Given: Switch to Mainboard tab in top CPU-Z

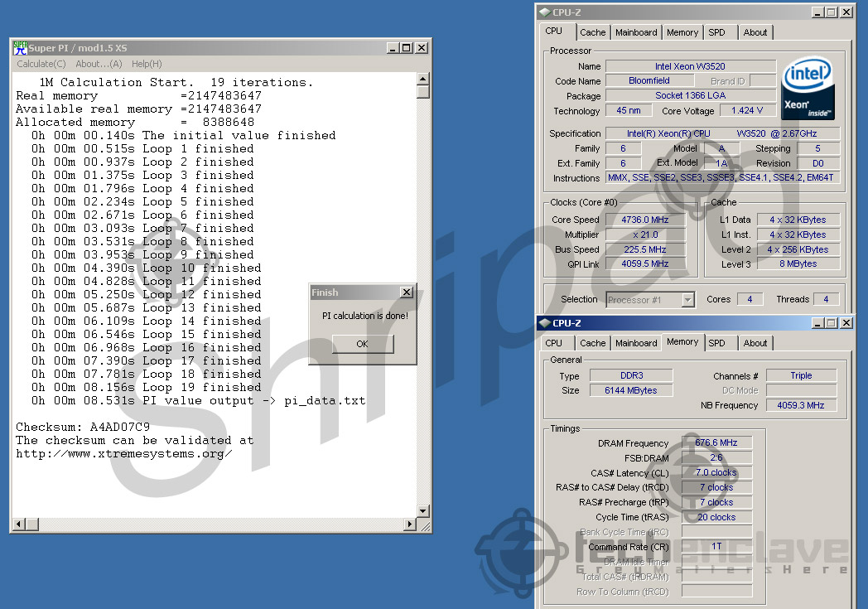Looking at the screenshot, I should [x=636, y=32].
